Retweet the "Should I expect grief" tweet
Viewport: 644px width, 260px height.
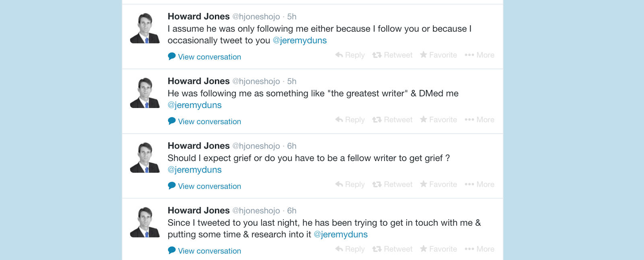392,184
